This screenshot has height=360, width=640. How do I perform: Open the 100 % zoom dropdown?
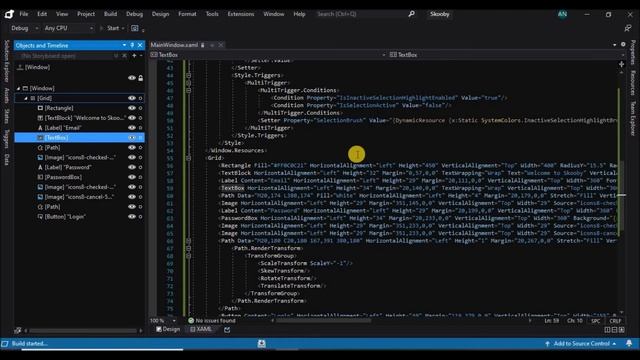click(174, 321)
